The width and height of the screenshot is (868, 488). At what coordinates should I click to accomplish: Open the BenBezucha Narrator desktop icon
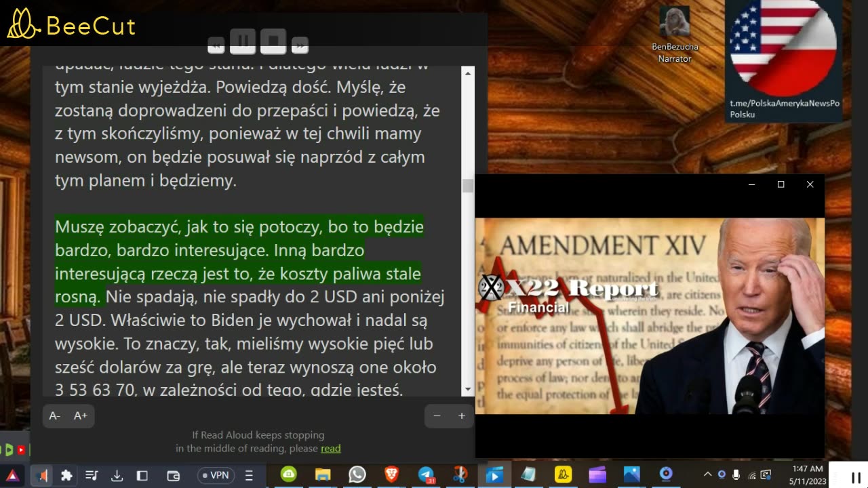pos(675,35)
